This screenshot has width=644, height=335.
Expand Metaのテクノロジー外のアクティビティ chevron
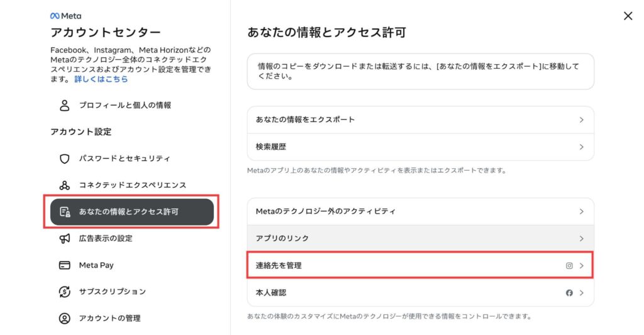582,212
